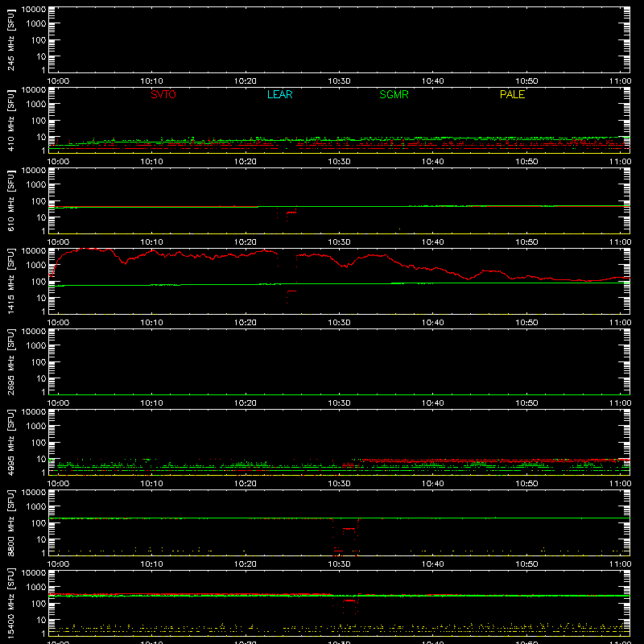Image resolution: width=644 pixels, height=644 pixels.
Task: Click 1000 on the 4995 MHz y-axis
Action: (x=36, y=427)
